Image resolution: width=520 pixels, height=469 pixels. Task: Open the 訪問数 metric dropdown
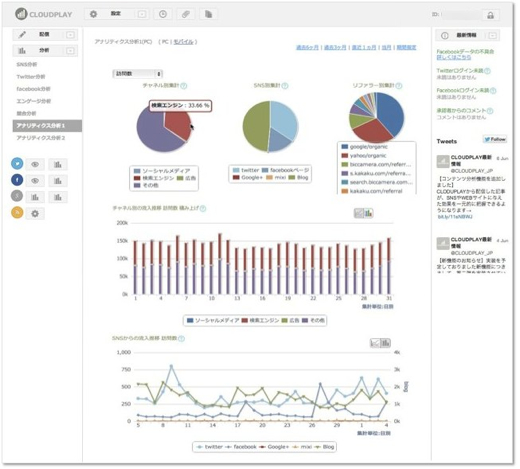coord(137,74)
